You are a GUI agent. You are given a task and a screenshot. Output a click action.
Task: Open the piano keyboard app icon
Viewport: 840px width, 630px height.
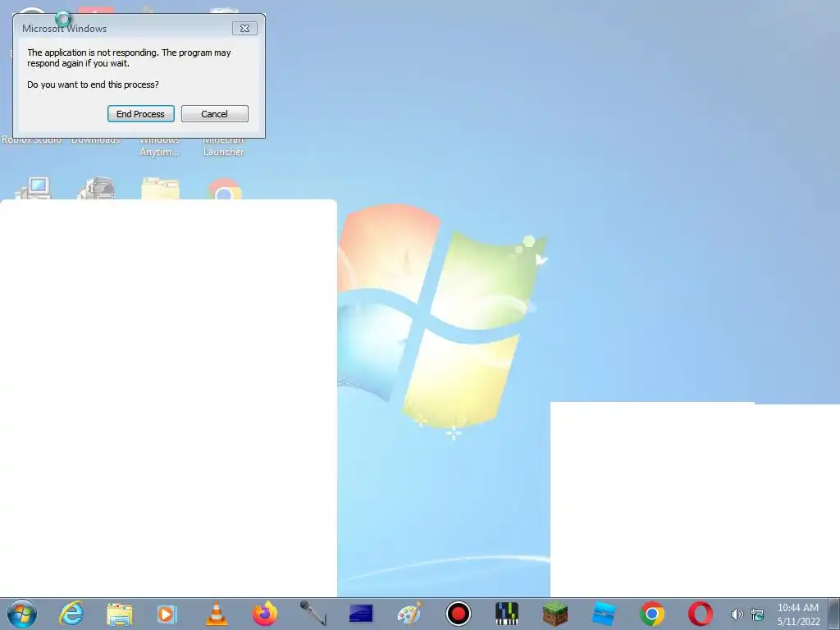pyautogui.click(x=507, y=614)
